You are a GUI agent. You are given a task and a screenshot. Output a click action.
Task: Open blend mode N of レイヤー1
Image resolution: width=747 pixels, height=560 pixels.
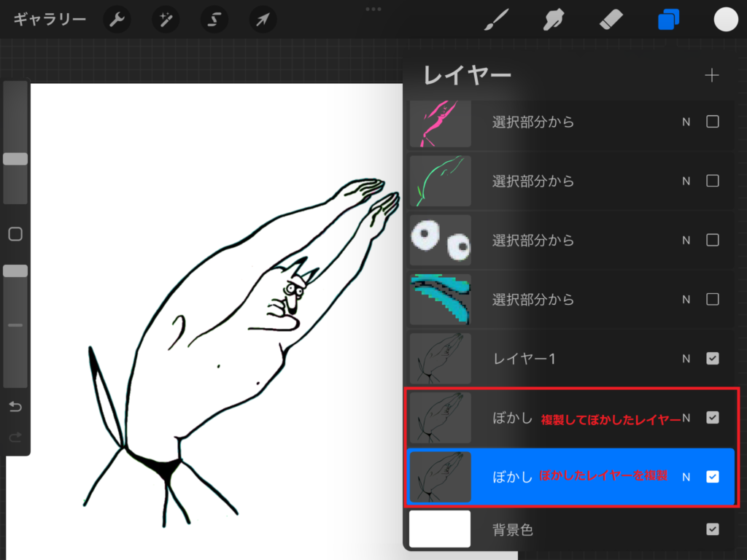tap(686, 359)
